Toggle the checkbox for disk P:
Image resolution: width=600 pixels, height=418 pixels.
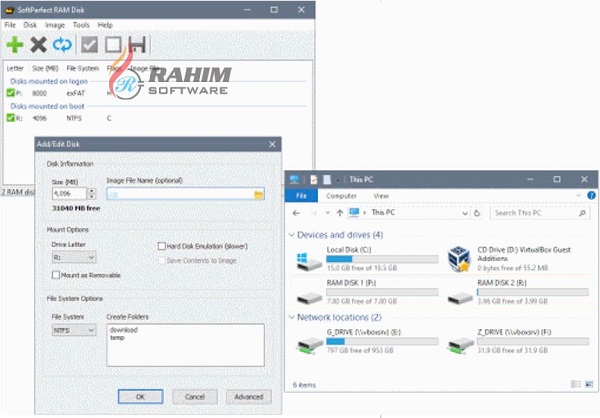(10, 93)
